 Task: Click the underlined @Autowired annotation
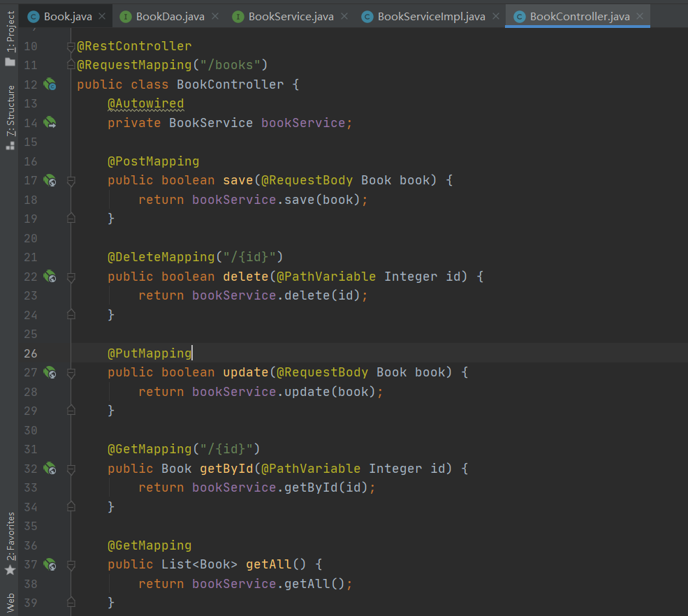point(146,103)
